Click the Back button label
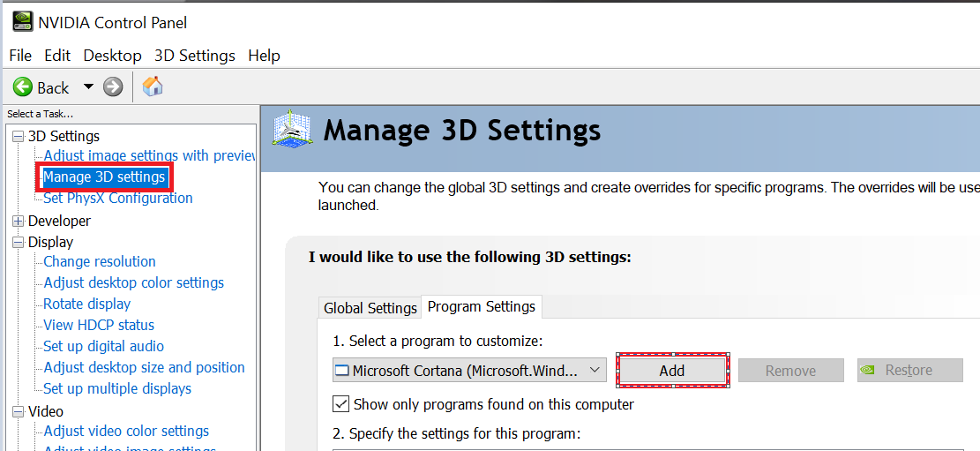Image resolution: width=980 pixels, height=451 pixels. tap(53, 87)
